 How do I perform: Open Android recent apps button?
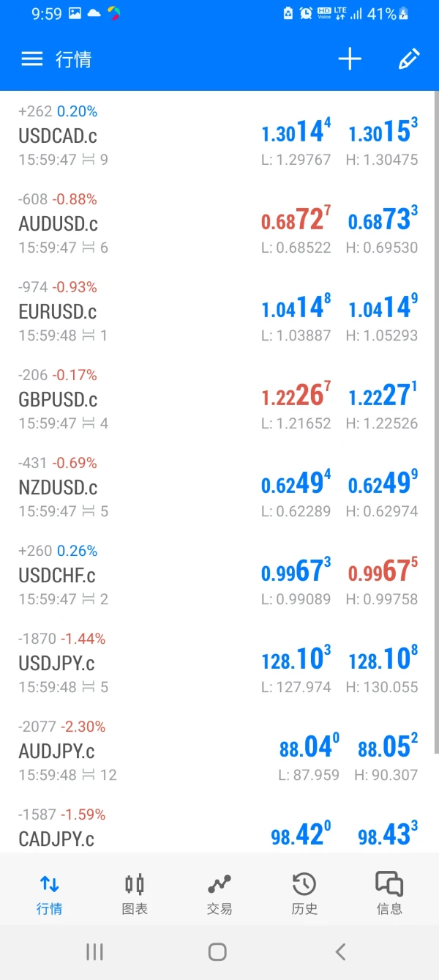[x=94, y=951]
